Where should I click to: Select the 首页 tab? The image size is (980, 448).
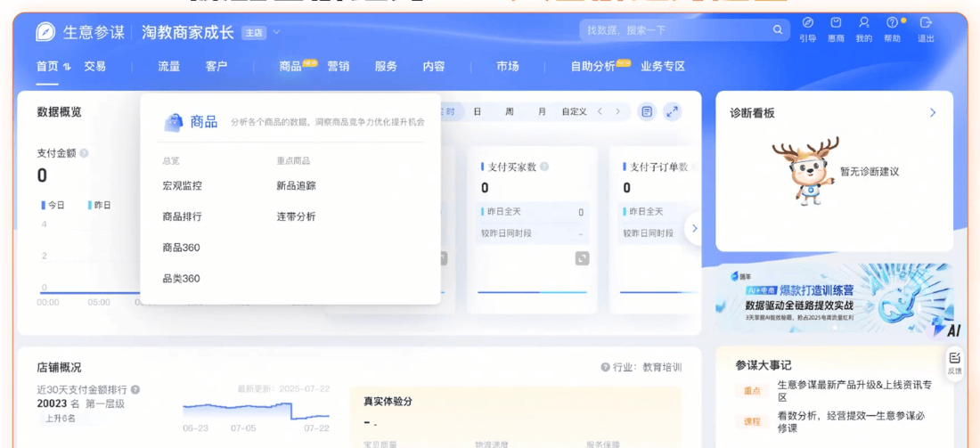[x=47, y=67]
